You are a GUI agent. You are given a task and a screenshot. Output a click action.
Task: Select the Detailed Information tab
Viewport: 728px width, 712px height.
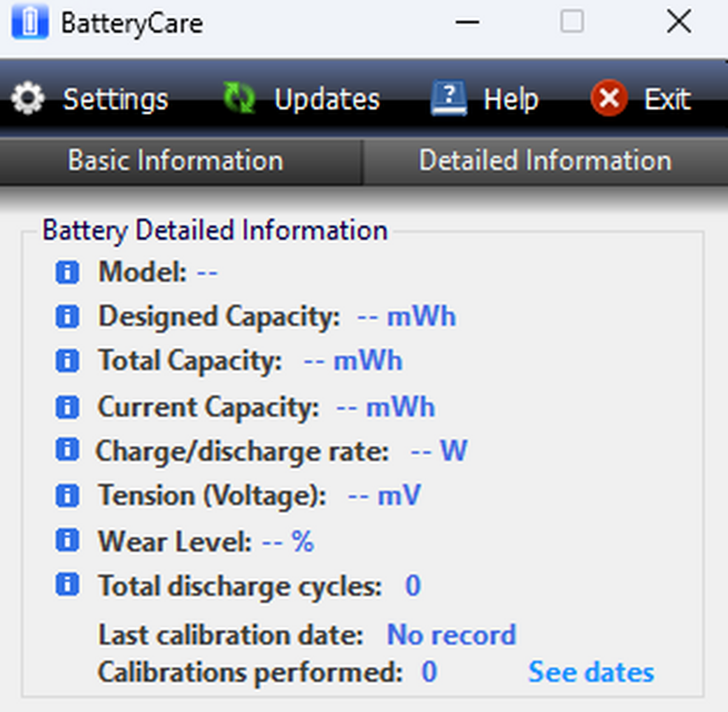tap(545, 161)
